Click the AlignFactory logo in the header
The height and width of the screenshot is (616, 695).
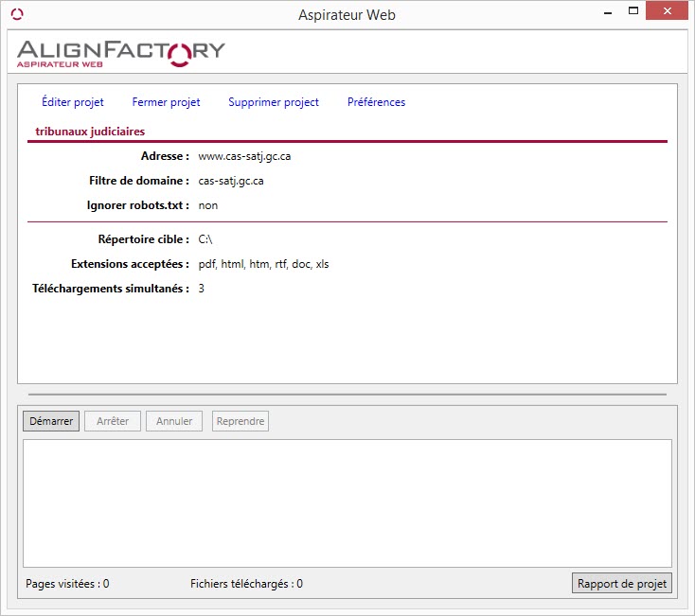121,52
